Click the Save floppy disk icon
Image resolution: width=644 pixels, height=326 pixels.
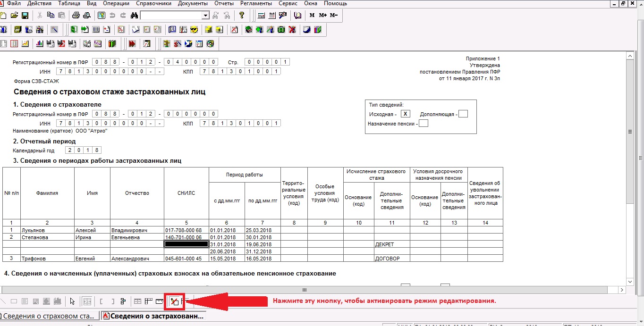[25, 16]
